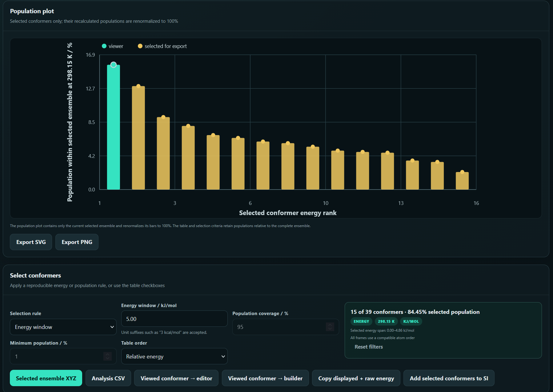
Task: Edit the Energy window input field
Action: click(x=174, y=319)
